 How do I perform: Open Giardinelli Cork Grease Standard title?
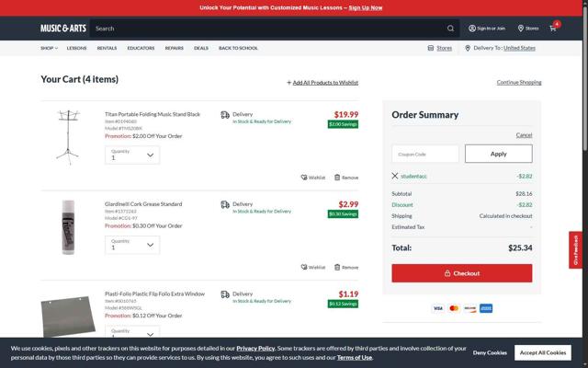click(143, 204)
